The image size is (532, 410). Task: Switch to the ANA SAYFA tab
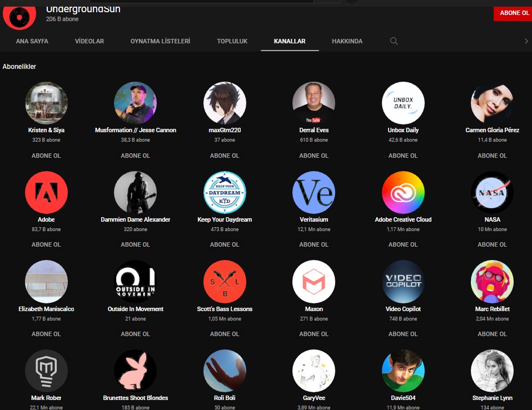[x=32, y=41]
